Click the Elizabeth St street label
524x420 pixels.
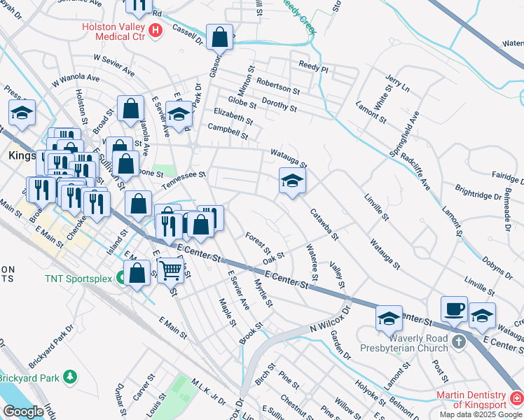click(233, 116)
